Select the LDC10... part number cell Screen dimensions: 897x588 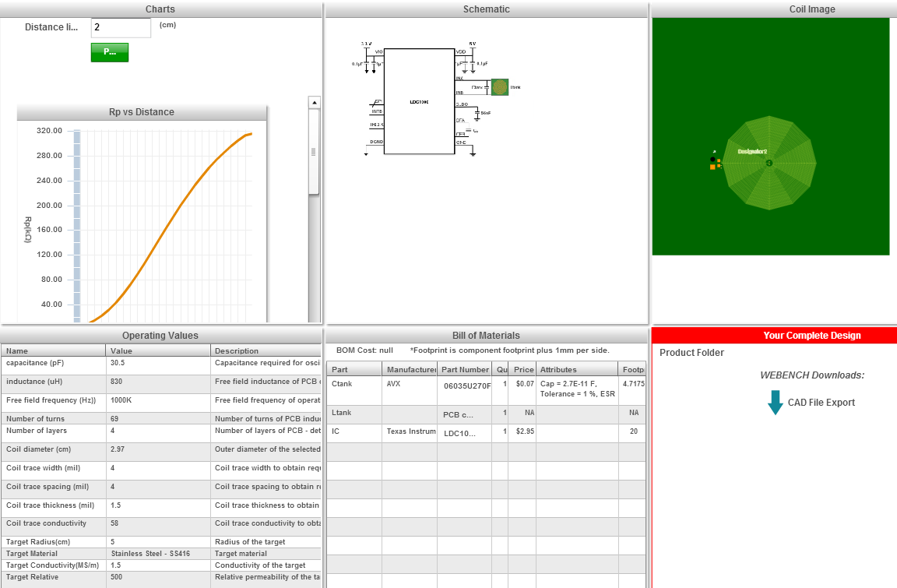point(465,434)
